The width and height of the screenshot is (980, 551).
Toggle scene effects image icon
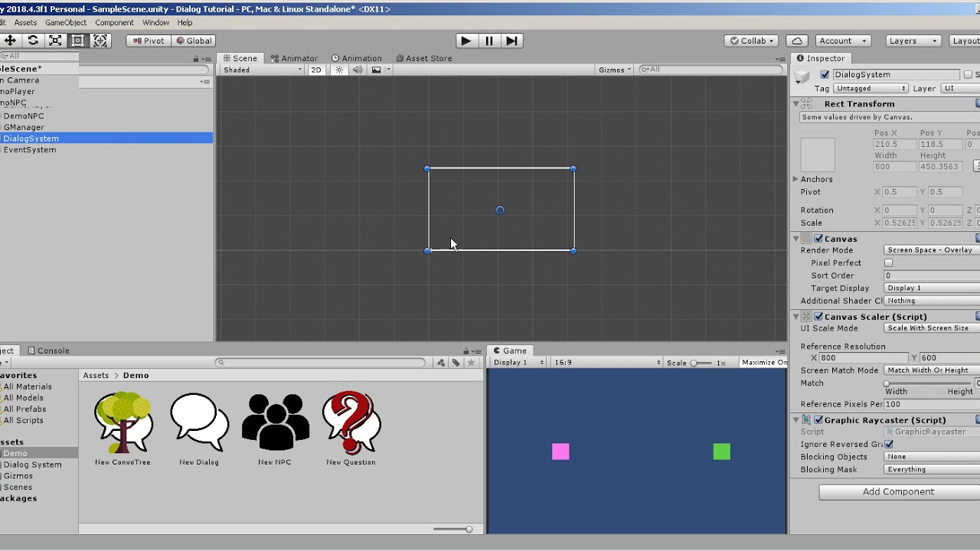pyautogui.click(x=376, y=70)
